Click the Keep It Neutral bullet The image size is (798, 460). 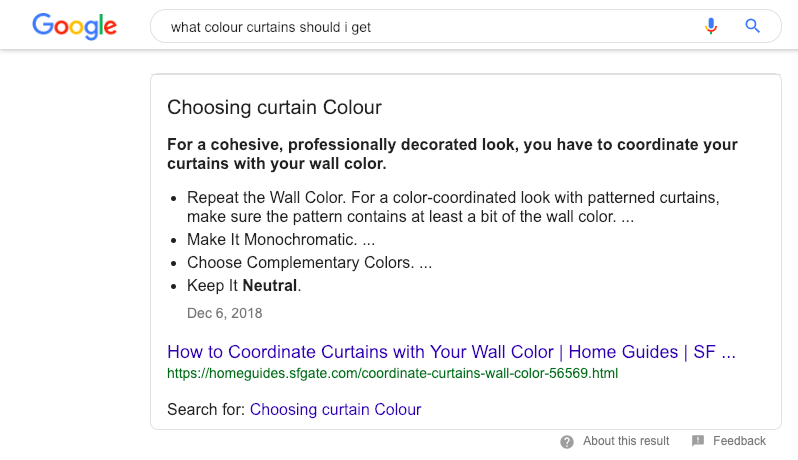pyautogui.click(x=243, y=286)
